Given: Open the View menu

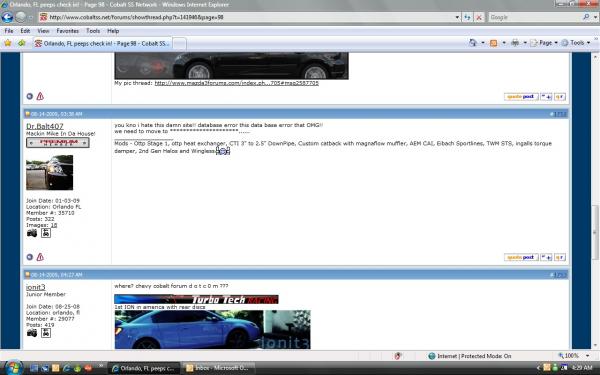Looking at the screenshot, I should (43, 31).
